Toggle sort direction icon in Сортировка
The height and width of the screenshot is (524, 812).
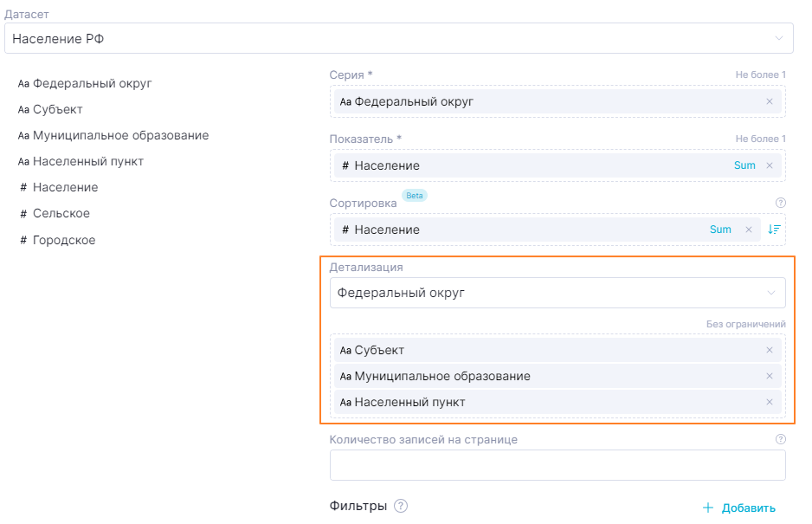tap(774, 230)
